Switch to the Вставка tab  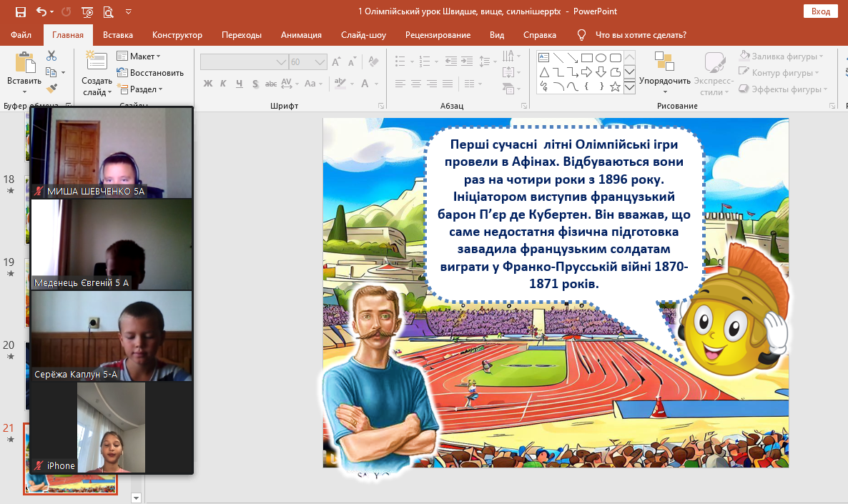coord(118,35)
